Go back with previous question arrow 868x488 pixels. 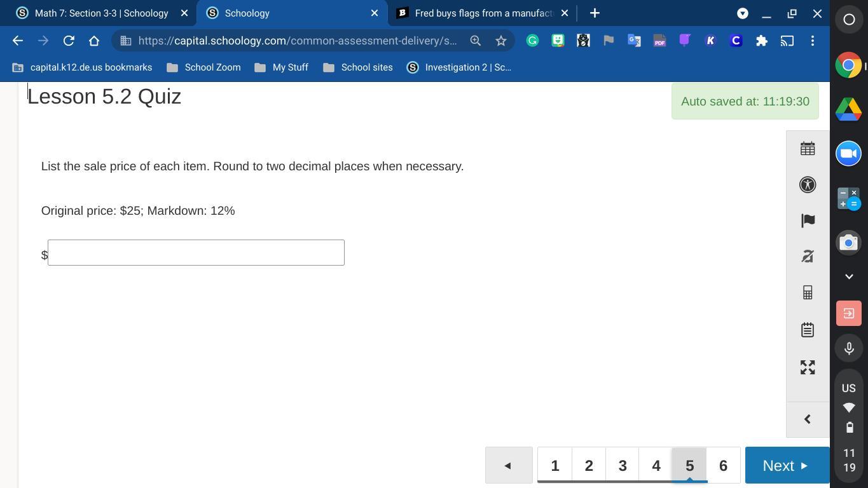(x=509, y=466)
